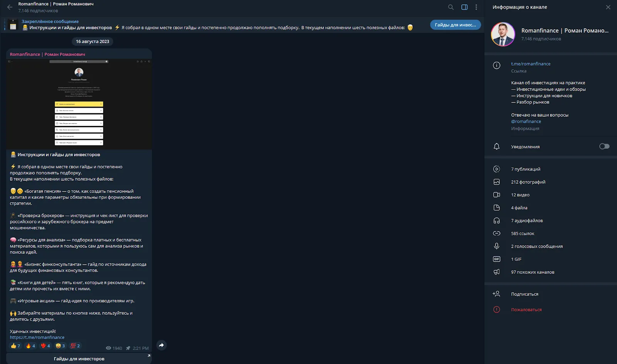Click the 'Гайды для инвес...' pinned button
This screenshot has width=617, height=364.
(455, 25)
